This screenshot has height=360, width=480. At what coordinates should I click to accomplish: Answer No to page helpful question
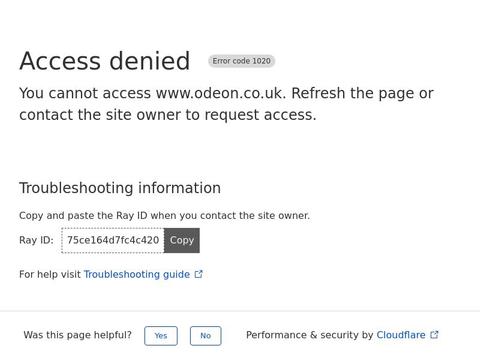[206, 336]
